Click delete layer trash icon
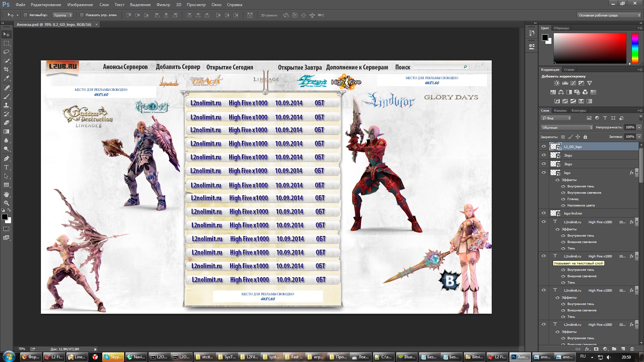Viewport: 644px width, 362px height. click(632, 349)
